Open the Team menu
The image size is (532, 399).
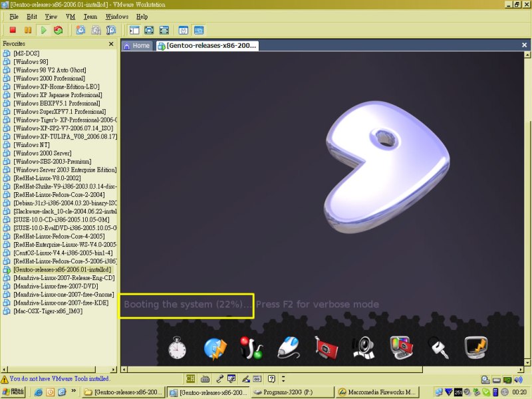click(x=90, y=16)
